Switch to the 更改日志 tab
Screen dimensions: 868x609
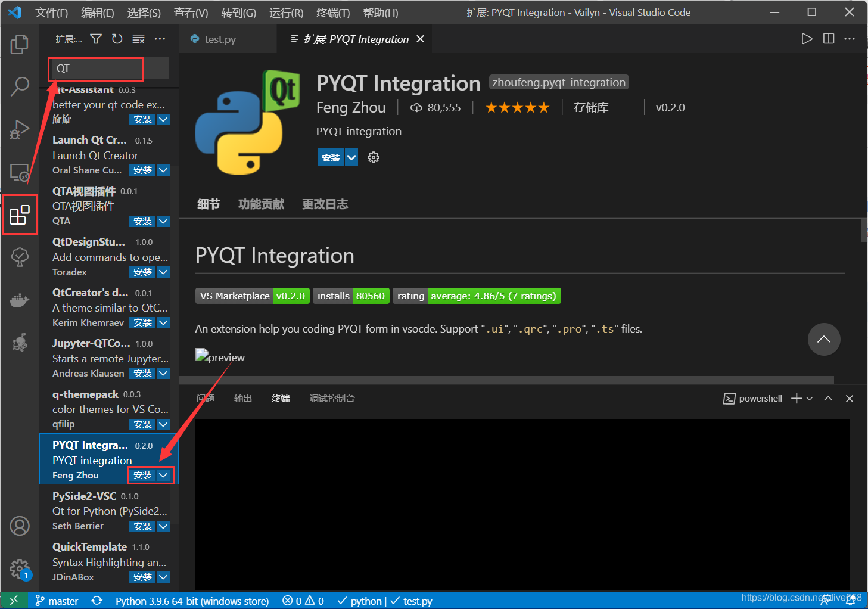[x=325, y=204]
